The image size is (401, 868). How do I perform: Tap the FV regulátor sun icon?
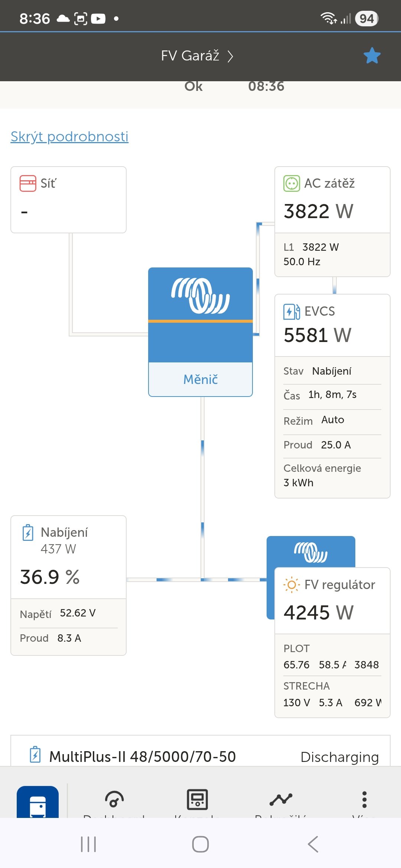291,585
